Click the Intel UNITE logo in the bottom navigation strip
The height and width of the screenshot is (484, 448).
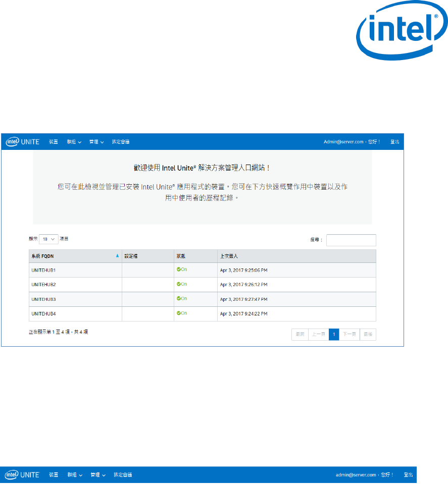pyautogui.click(x=22, y=475)
